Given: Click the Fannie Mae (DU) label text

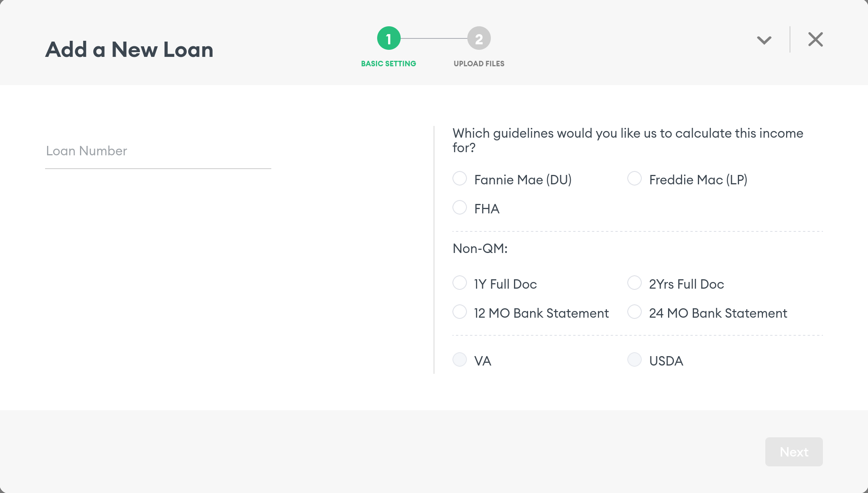Looking at the screenshot, I should click(x=523, y=180).
